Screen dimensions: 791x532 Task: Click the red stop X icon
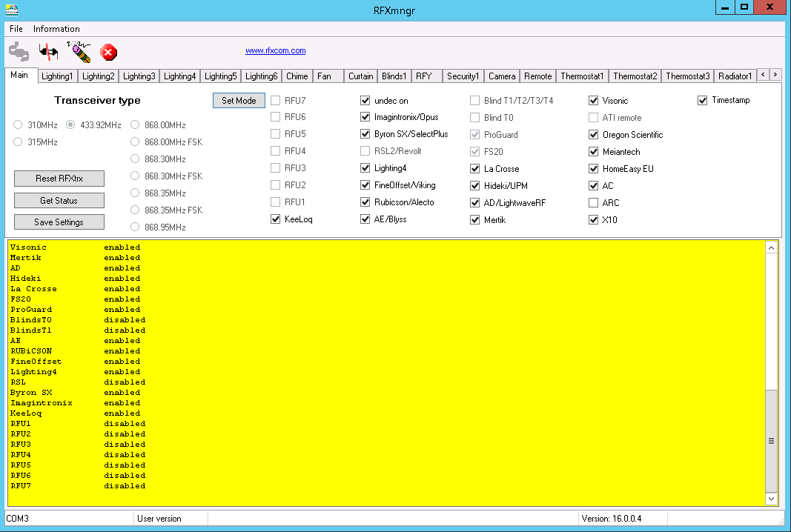(108, 52)
